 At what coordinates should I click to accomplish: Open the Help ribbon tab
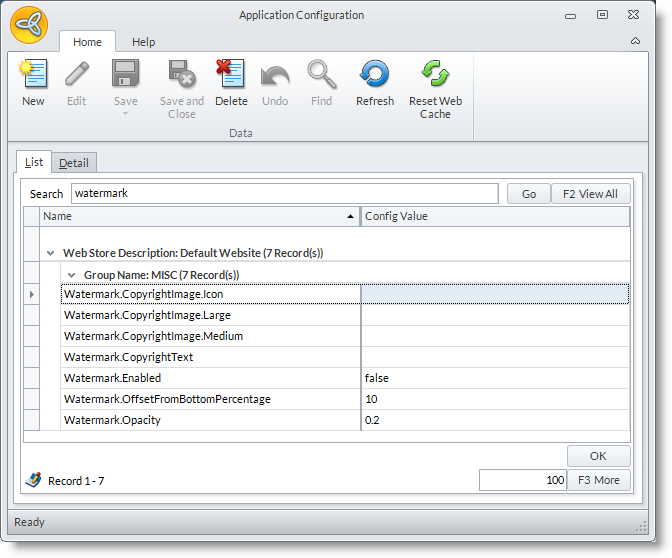(144, 42)
